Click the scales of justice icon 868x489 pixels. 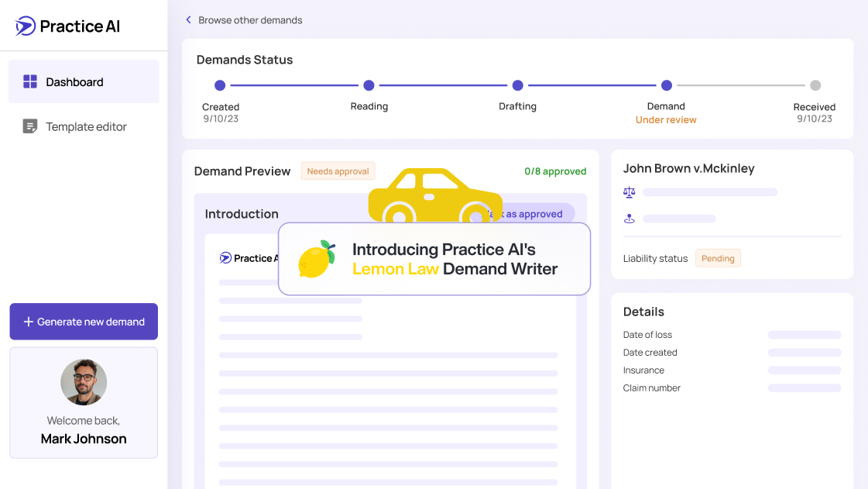(x=630, y=192)
